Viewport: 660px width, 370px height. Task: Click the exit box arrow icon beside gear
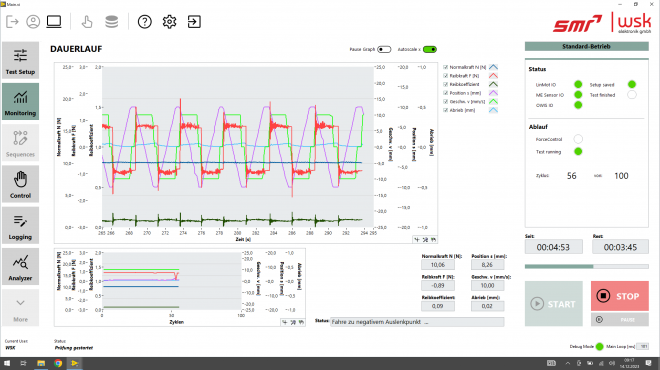tap(194, 21)
